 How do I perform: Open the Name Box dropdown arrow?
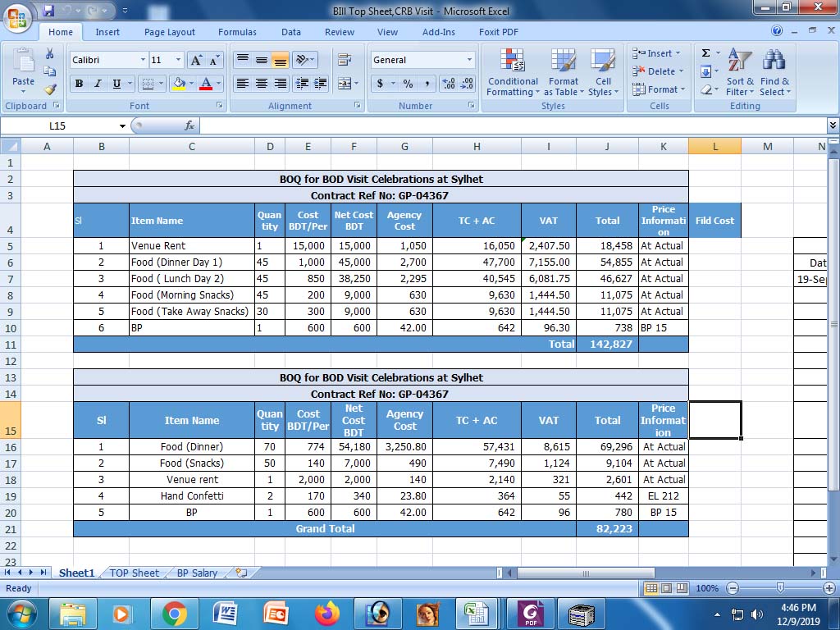(x=122, y=126)
